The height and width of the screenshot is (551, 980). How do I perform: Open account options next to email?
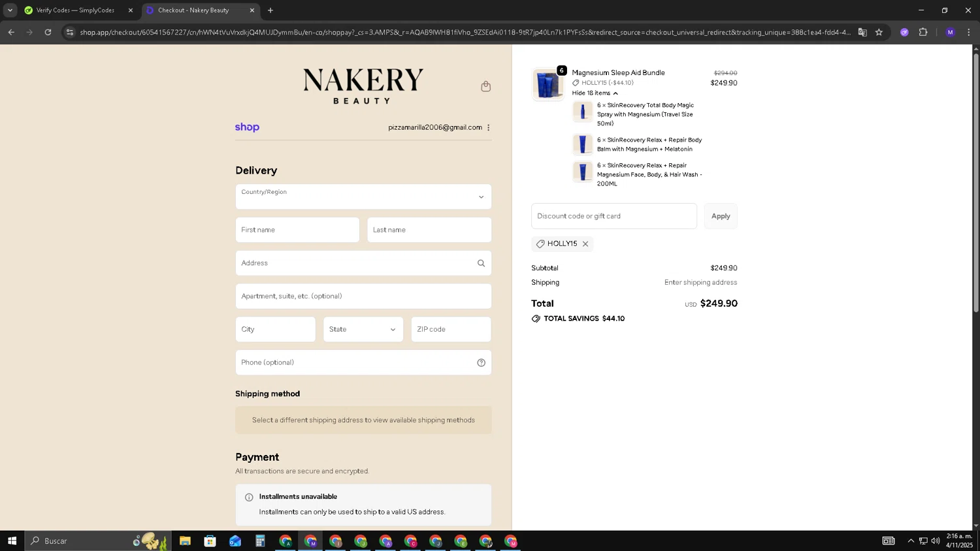(x=488, y=127)
